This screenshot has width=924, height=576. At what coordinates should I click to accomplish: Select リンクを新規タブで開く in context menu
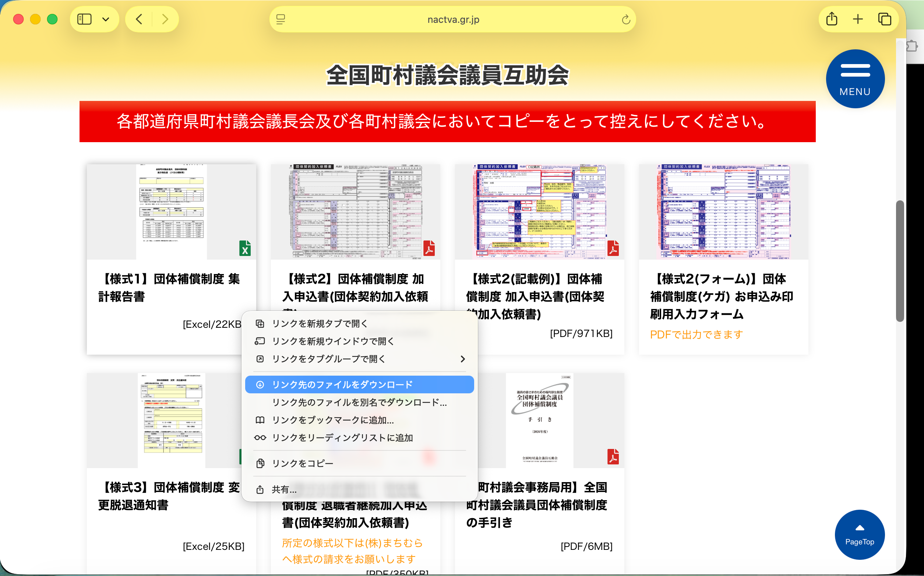[359, 323]
